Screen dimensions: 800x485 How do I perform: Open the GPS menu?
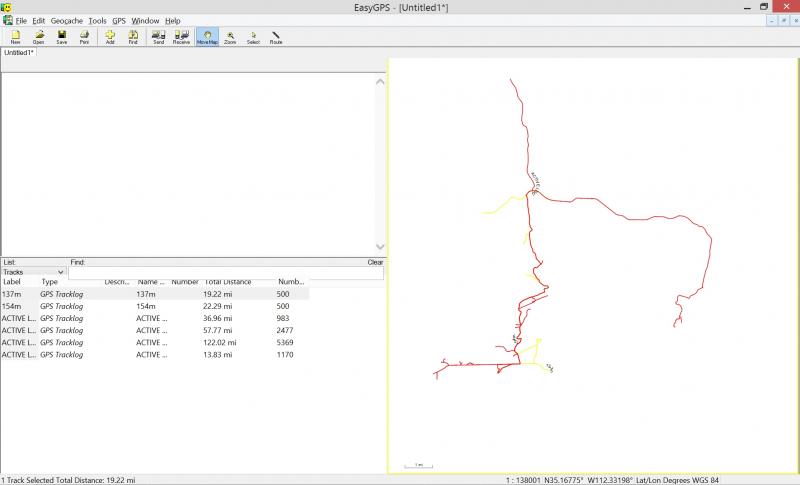click(x=119, y=21)
